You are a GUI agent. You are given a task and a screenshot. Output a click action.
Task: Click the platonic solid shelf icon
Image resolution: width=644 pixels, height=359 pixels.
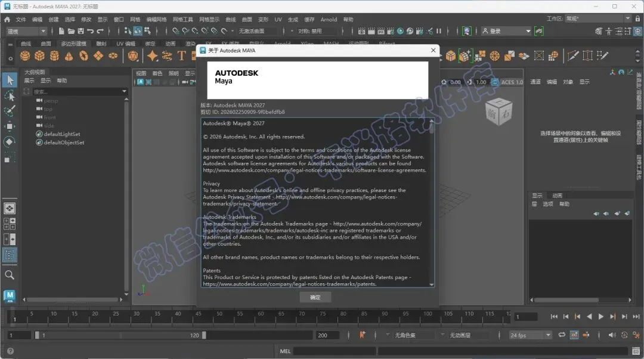[132, 55]
